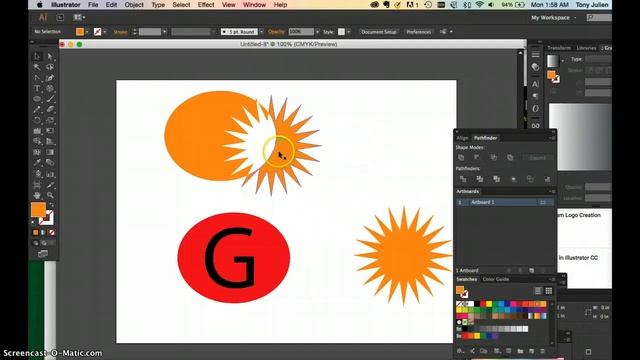Open the Object menu

pos(134,5)
